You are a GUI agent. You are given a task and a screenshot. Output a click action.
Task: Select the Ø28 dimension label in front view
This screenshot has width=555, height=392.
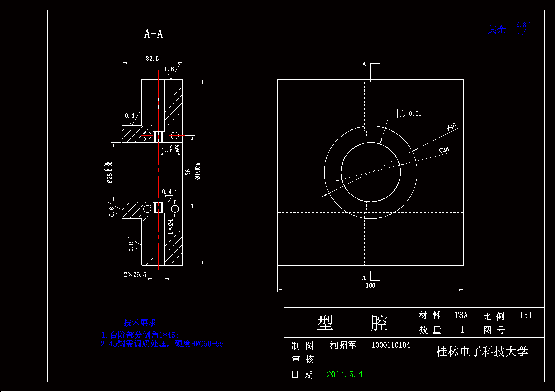pos(444,150)
